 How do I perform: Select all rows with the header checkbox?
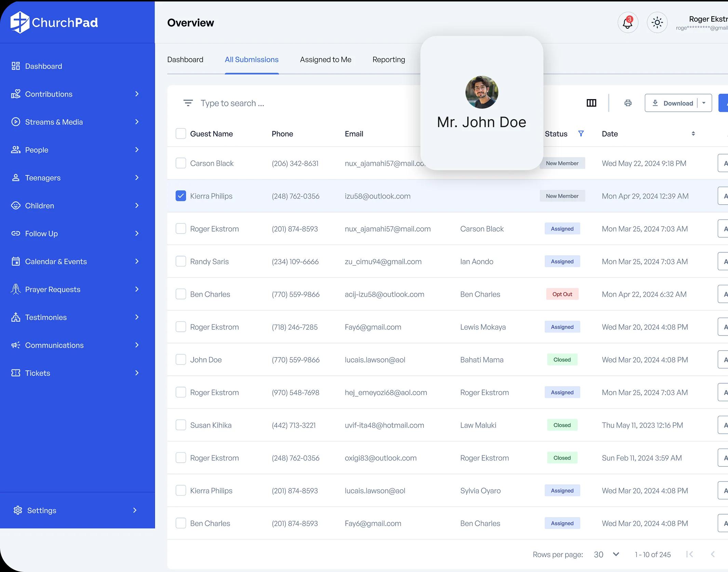[x=181, y=133]
